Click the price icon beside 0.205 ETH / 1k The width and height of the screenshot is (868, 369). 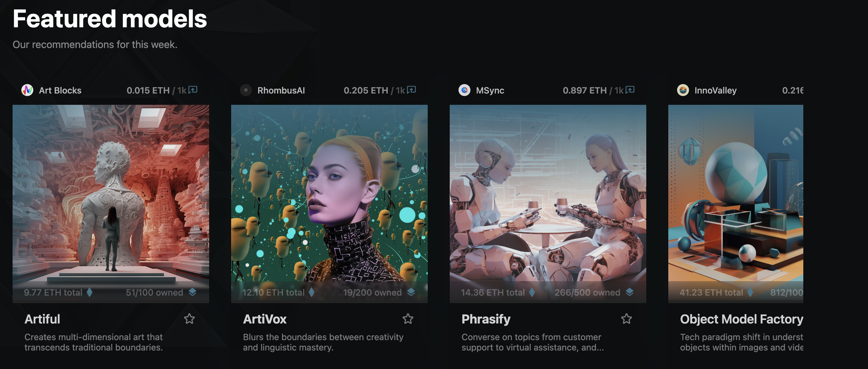[411, 90]
